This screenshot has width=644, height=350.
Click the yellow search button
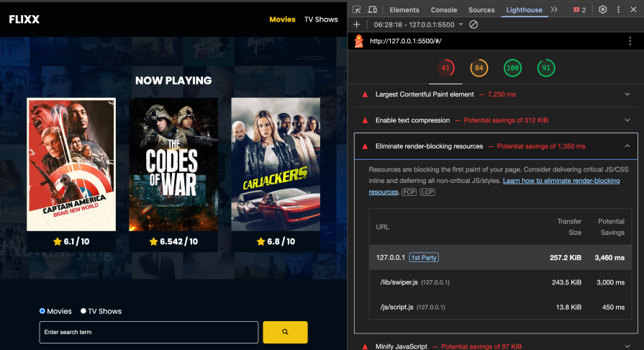click(x=285, y=332)
